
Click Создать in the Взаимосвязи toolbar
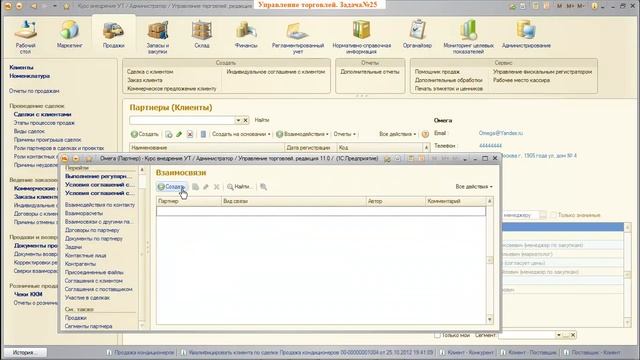click(x=172, y=187)
